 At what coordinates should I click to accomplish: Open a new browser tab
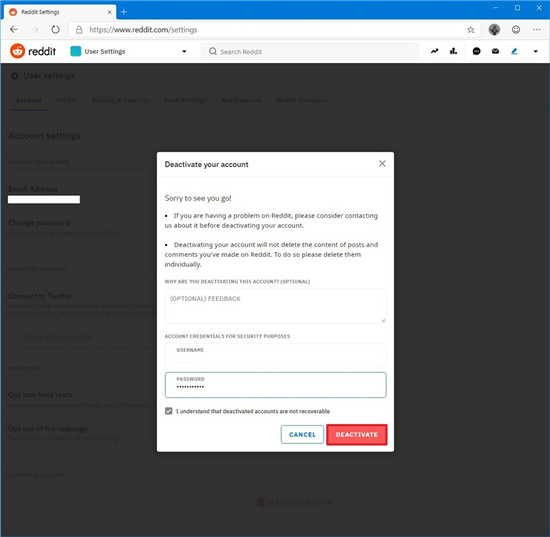(123, 12)
